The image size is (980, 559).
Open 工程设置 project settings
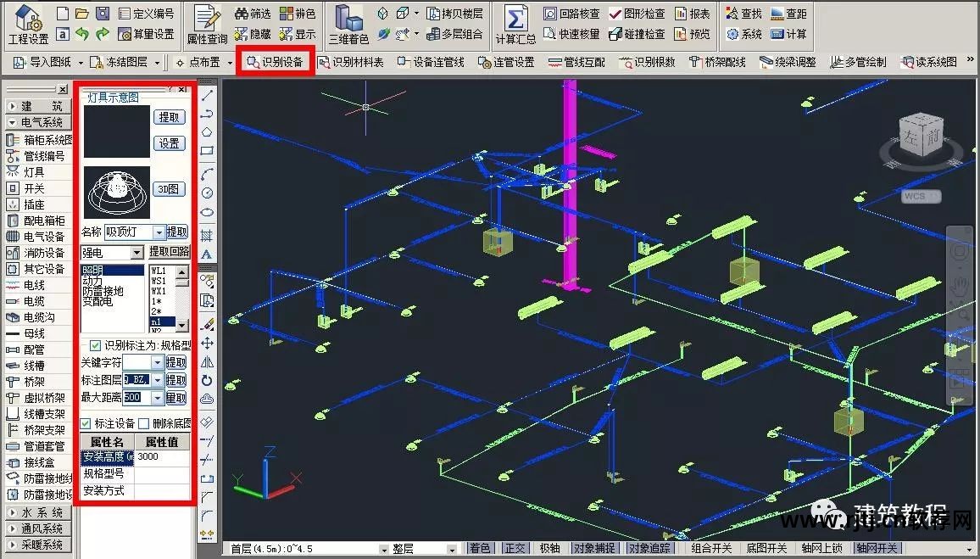point(28,24)
